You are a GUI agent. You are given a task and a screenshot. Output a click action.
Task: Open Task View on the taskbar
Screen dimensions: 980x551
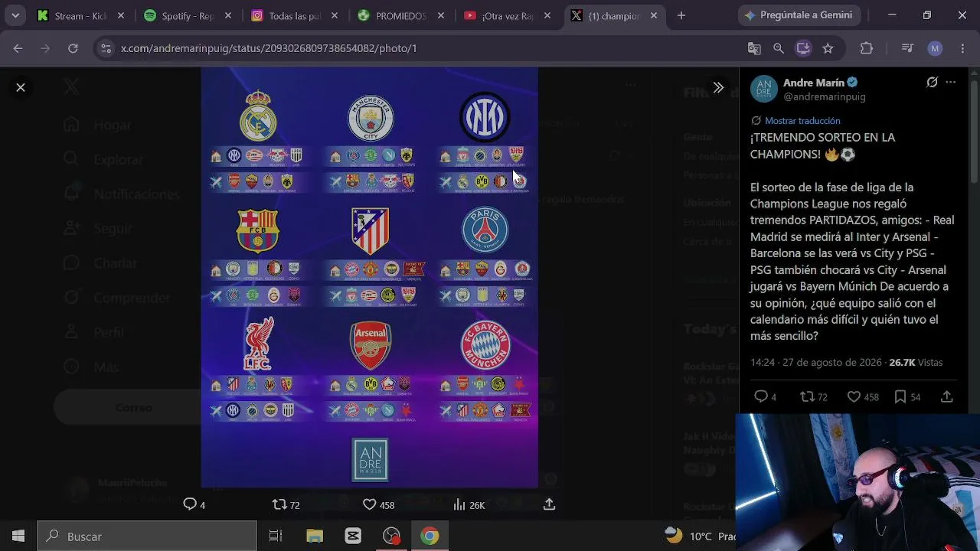pyautogui.click(x=276, y=536)
